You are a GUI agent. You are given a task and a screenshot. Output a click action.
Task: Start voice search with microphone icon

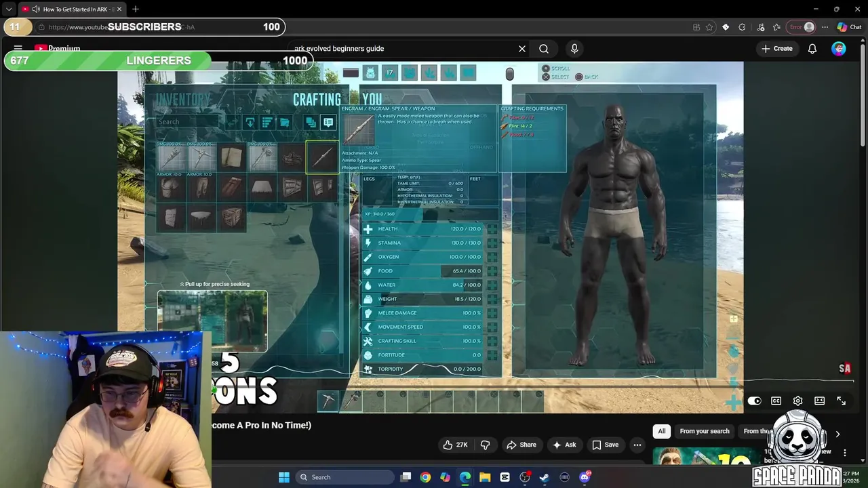(x=574, y=49)
